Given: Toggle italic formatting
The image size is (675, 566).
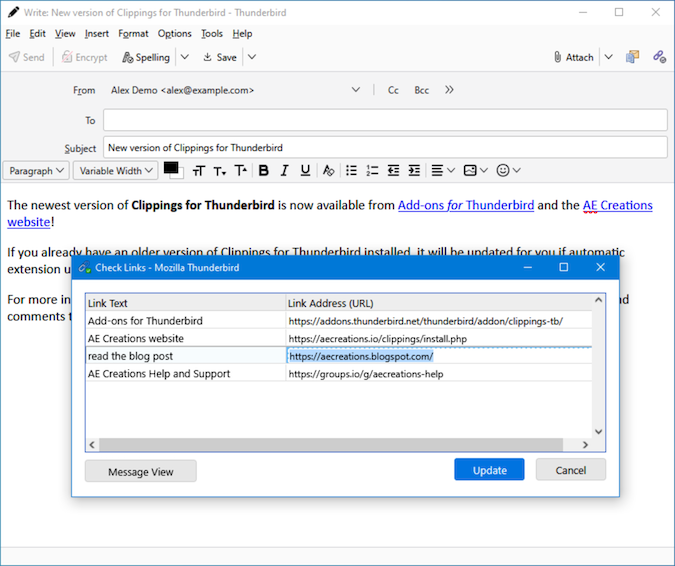Looking at the screenshot, I should 285,171.
